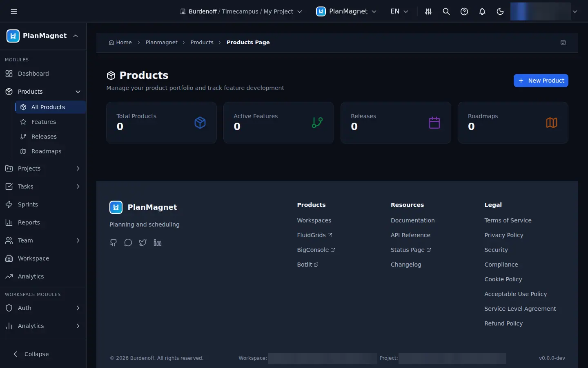
Task: Go to Dashboard in sidebar
Action: coord(43,74)
